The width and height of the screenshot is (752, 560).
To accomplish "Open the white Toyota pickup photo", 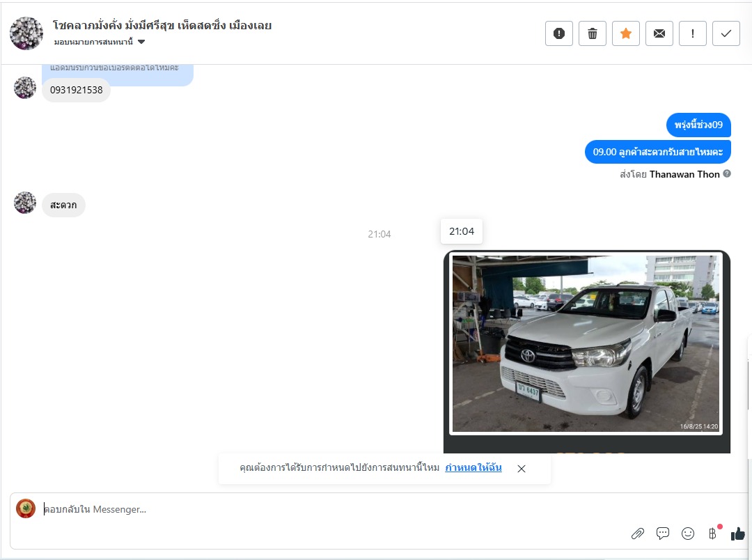I will point(586,344).
